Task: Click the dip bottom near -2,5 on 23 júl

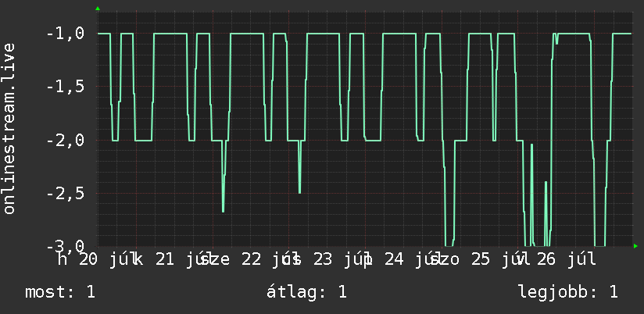Action: click(300, 192)
